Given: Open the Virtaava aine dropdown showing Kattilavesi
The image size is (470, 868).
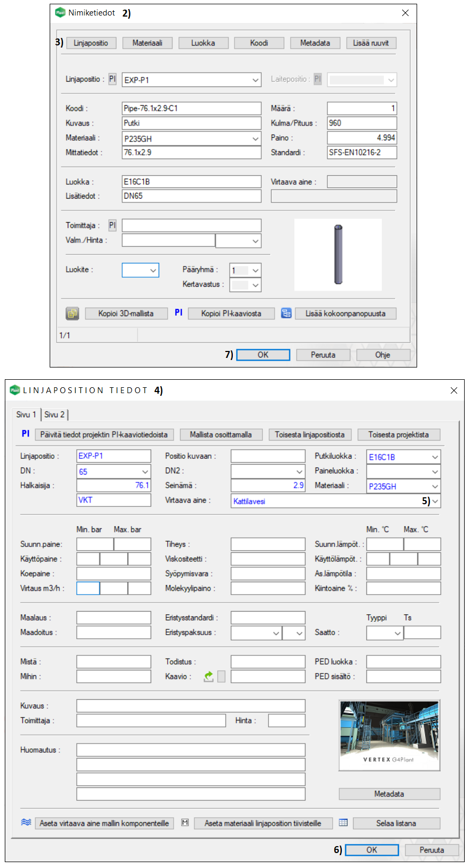Looking at the screenshot, I should [x=435, y=501].
